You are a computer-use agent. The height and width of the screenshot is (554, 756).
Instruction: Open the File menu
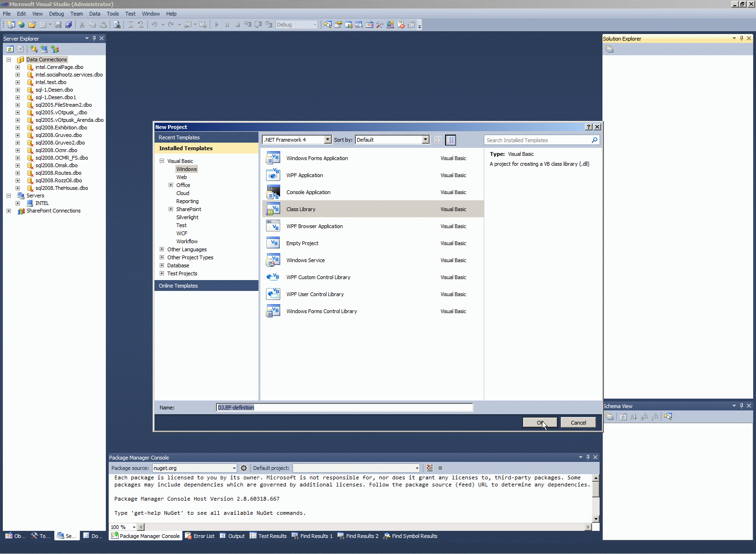pos(7,14)
